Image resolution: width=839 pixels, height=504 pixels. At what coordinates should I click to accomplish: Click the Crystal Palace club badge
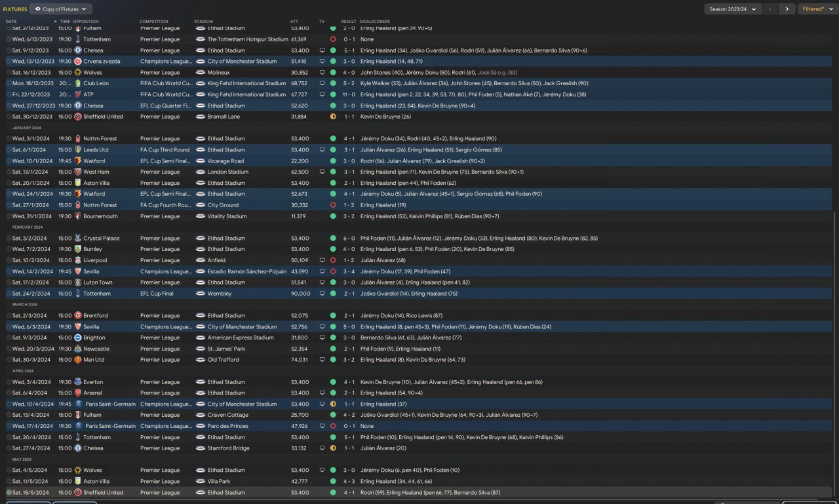(x=78, y=239)
